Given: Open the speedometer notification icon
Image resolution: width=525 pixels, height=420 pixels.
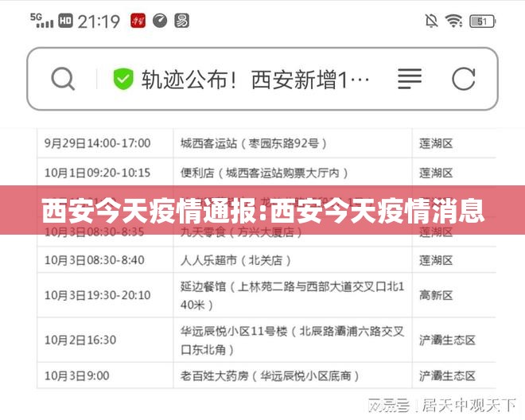Looking at the screenshot, I should coord(160,21).
